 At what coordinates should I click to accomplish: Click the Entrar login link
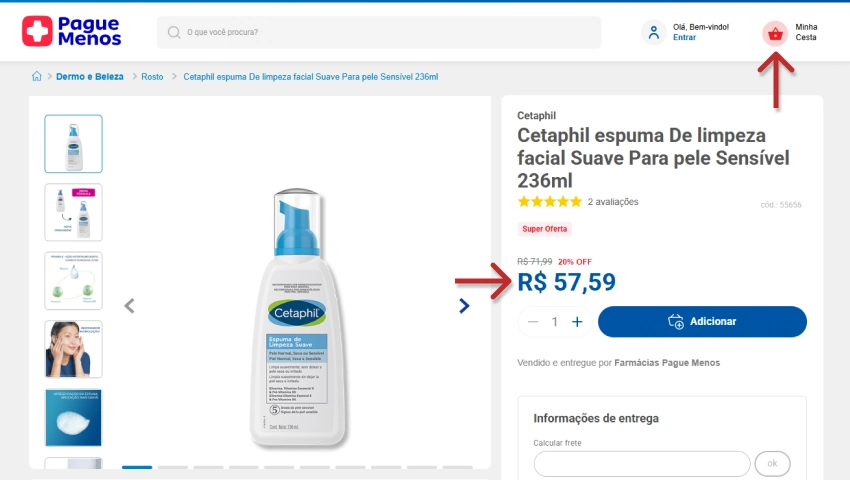(x=684, y=37)
